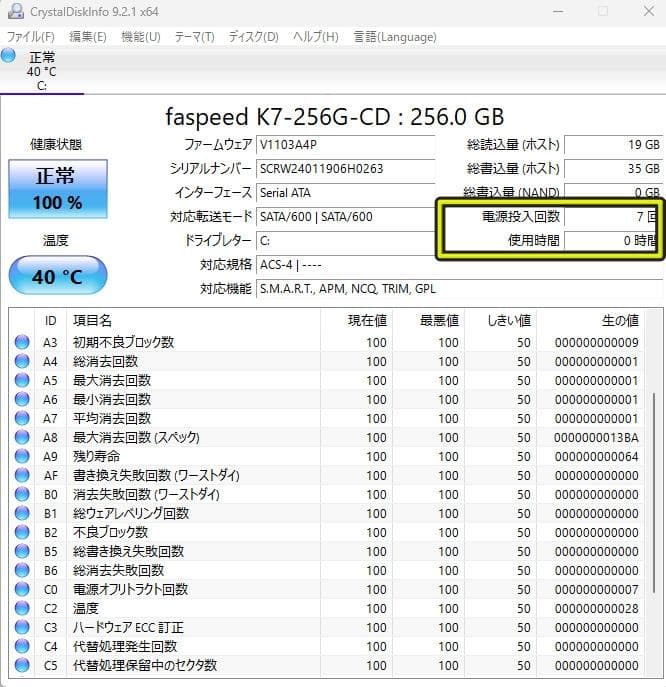Click the status icon for C0 電源オフリトラクト回数

[22, 589]
